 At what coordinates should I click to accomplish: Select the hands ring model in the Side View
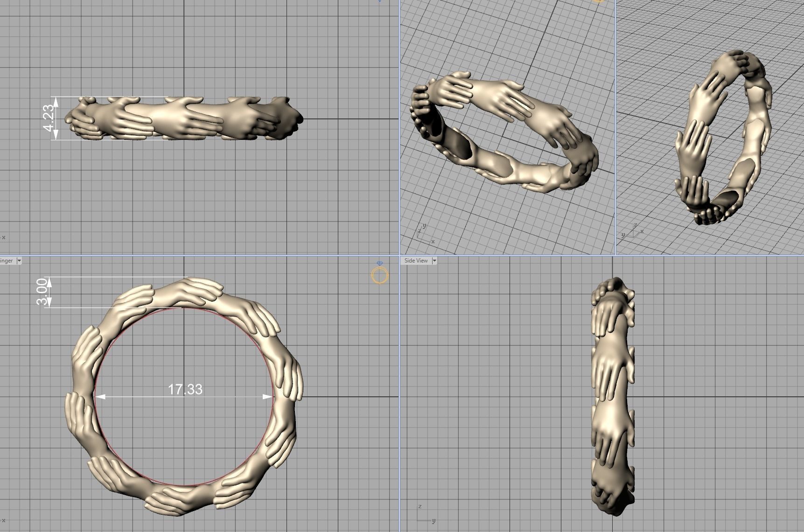click(x=613, y=397)
